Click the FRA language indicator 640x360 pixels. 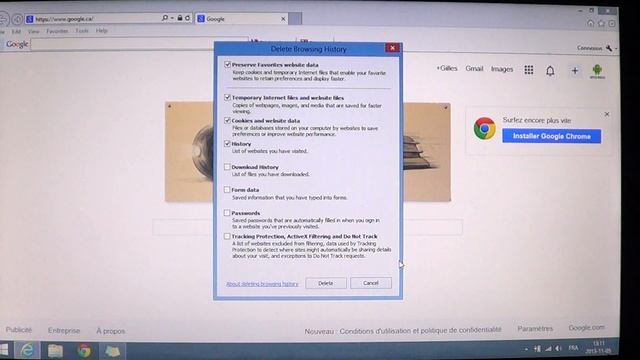click(573, 348)
